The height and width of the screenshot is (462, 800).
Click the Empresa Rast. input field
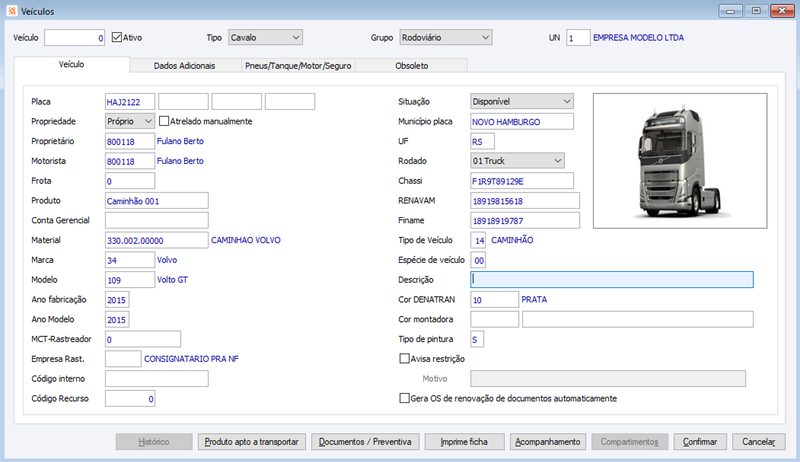coord(123,358)
